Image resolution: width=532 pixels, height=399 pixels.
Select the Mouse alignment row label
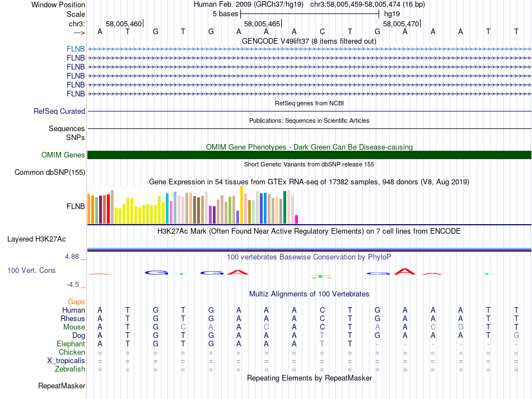[x=74, y=327]
